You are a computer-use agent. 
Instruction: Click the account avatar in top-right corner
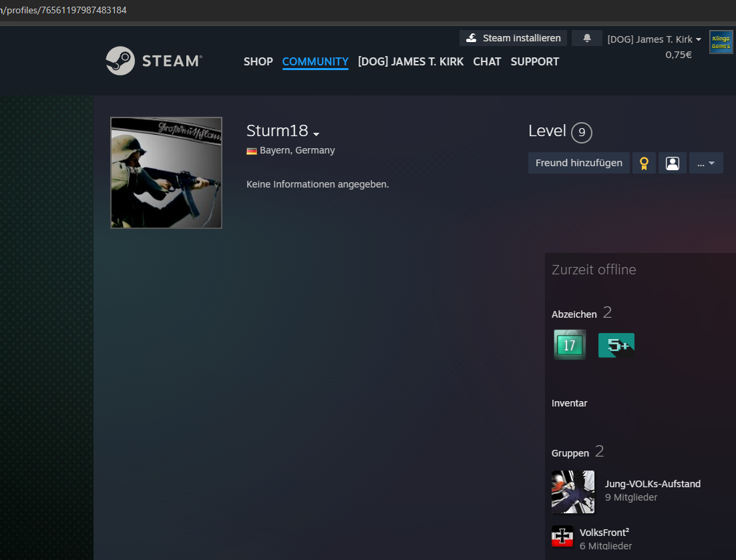pyautogui.click(x=721, y=42)
